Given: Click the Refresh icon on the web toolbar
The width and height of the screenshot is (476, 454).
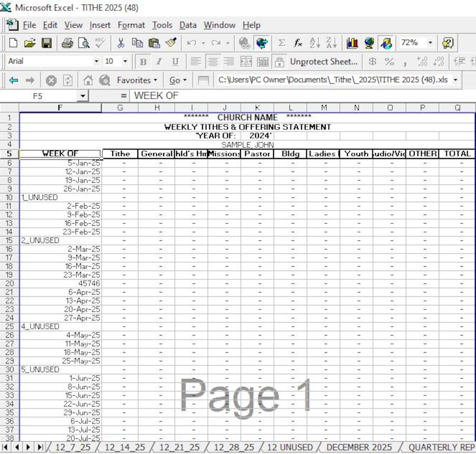Looking at the screenshot, I should [68, 80].
